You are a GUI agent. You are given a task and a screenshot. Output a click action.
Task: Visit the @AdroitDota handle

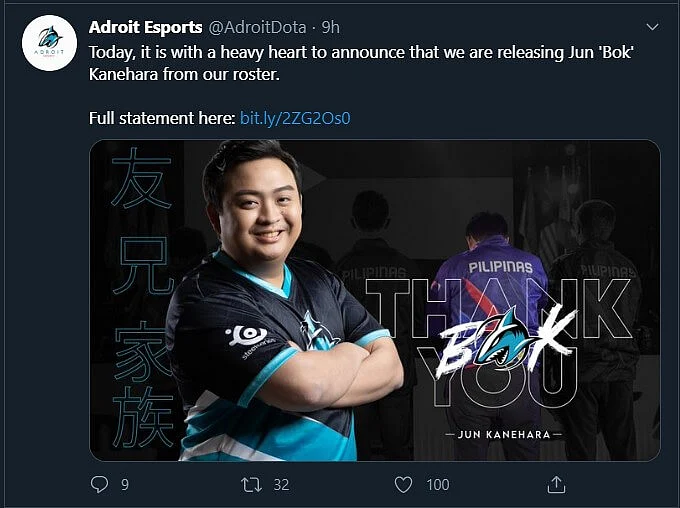[258, 27]
